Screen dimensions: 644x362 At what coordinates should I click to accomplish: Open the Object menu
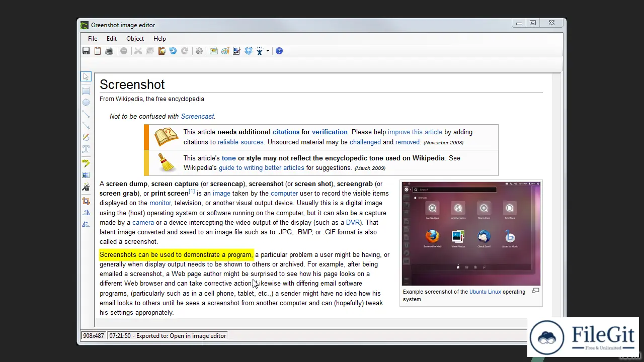point(135,39)
